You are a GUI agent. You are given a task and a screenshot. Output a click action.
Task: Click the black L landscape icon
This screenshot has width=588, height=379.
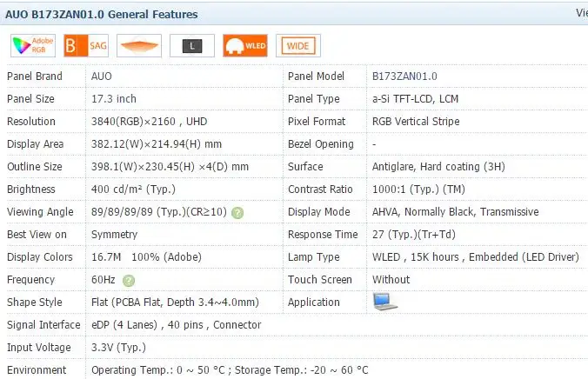click(x=192, y=46)
